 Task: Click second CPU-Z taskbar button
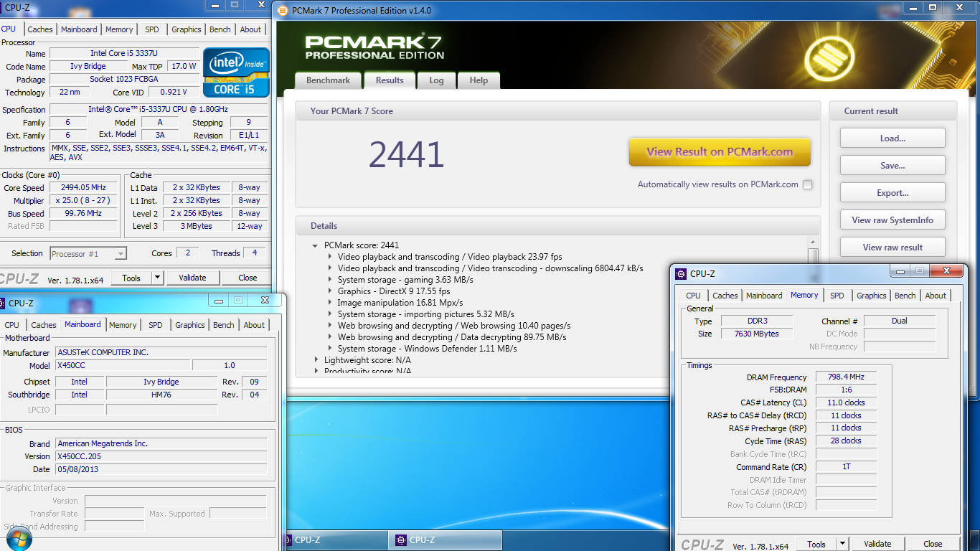(x=445, y=540)
